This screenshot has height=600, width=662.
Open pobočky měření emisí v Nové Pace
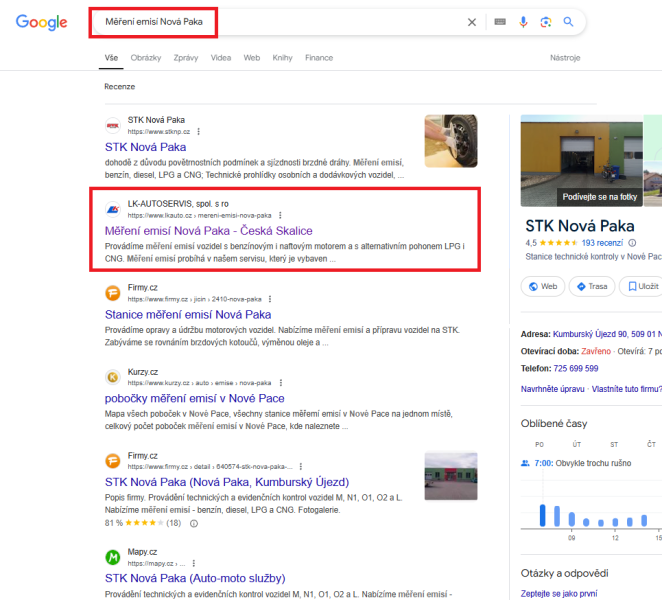[195, 398]
